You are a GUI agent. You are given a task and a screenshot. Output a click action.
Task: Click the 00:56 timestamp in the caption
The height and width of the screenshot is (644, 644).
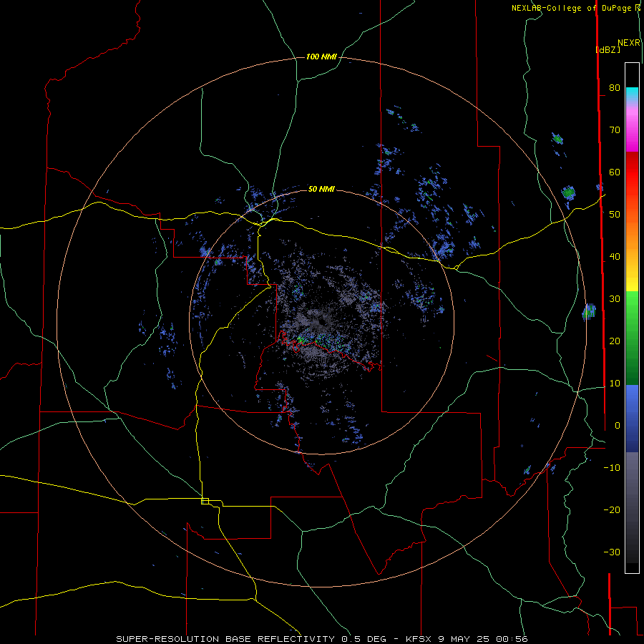point(512,639)
